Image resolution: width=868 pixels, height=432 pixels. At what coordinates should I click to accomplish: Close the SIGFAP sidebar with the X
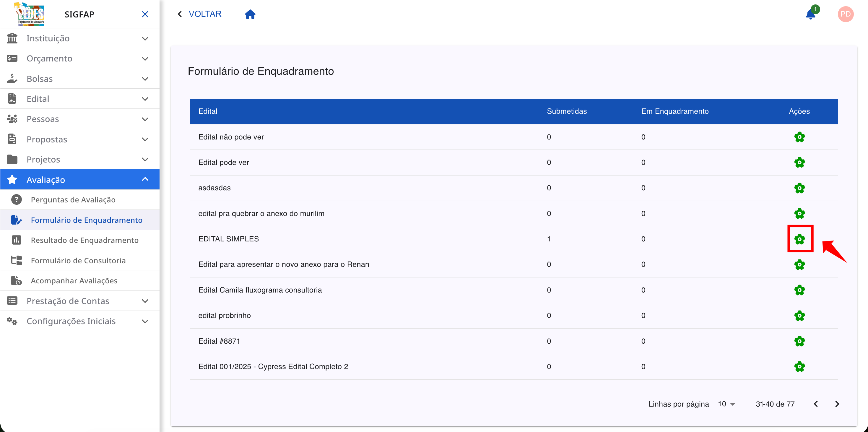145,14
